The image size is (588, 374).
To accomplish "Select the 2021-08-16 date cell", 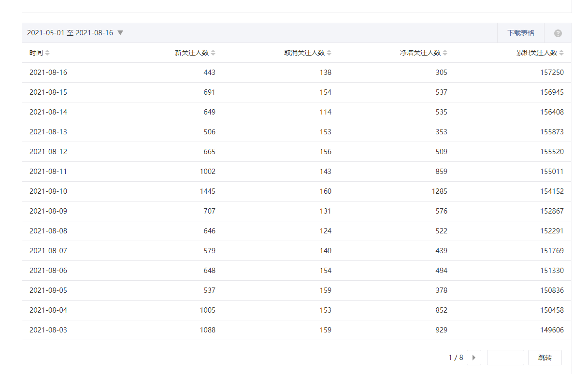I will tap(48, 72).
